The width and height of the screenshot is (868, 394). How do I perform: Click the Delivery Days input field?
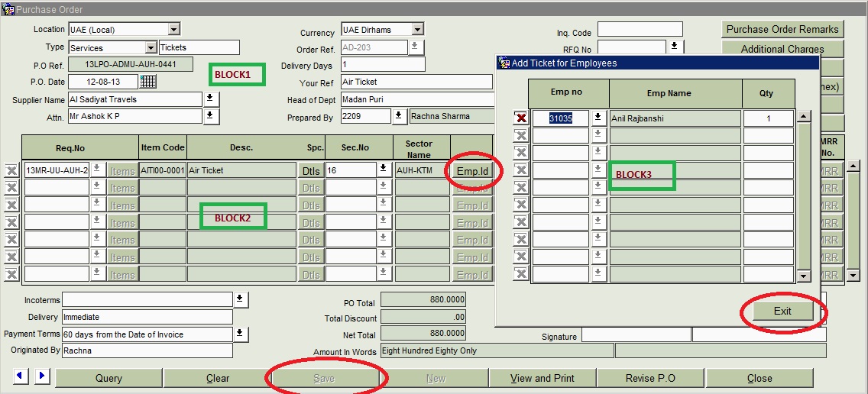[382, 65]
